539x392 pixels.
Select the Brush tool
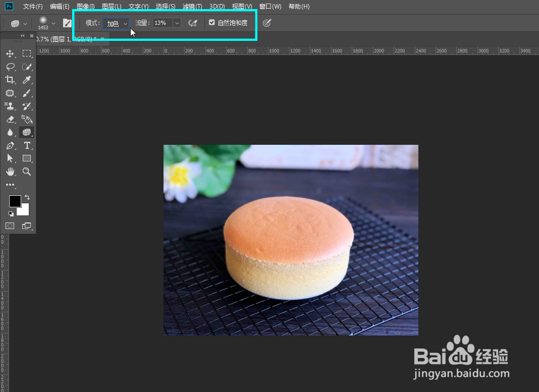pyautogui.click(x=26, y=93)
